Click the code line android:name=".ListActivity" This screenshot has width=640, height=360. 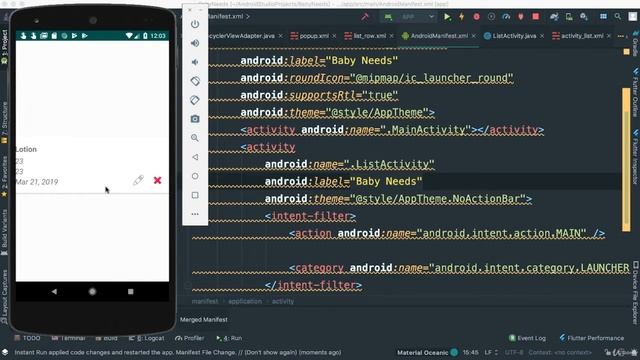(x=349, y=164)
